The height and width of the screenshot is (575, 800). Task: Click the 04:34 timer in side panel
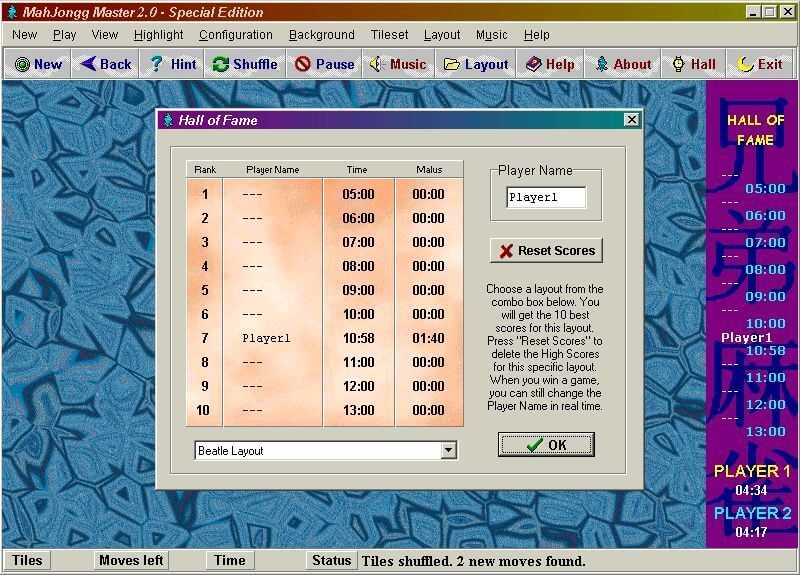click(751, 490)
